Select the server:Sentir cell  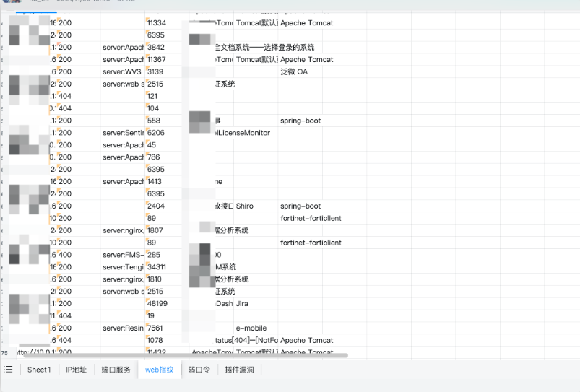pyautogui.click(x=123, y=133)
